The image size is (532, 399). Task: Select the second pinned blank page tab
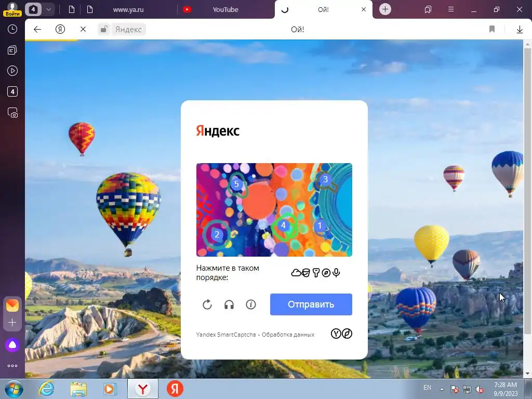pos(89,9)
